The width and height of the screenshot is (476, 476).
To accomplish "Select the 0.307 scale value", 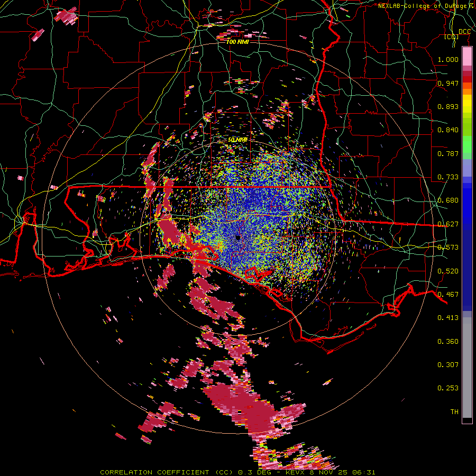I will [448, 365].
